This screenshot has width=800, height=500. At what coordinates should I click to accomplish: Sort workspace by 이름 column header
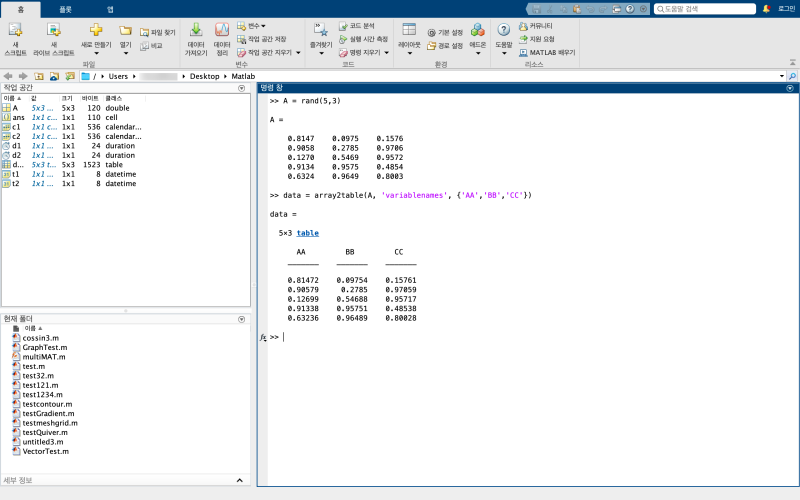(x=12, y=98)
